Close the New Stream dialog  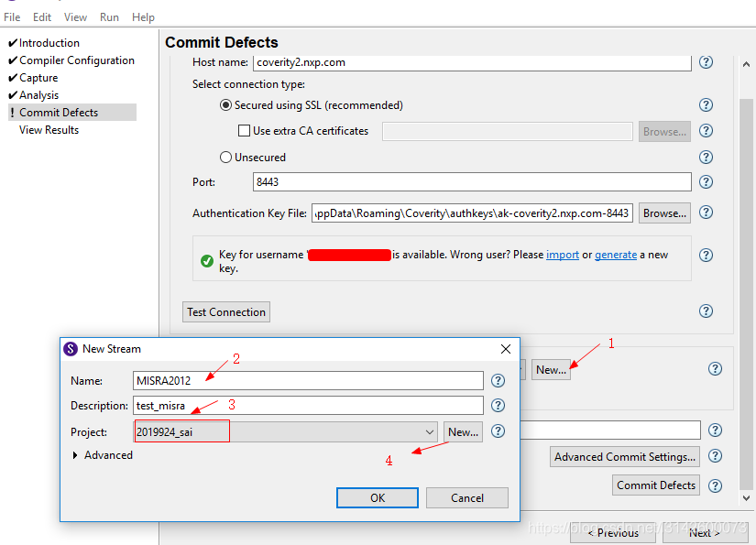(506, 349)
